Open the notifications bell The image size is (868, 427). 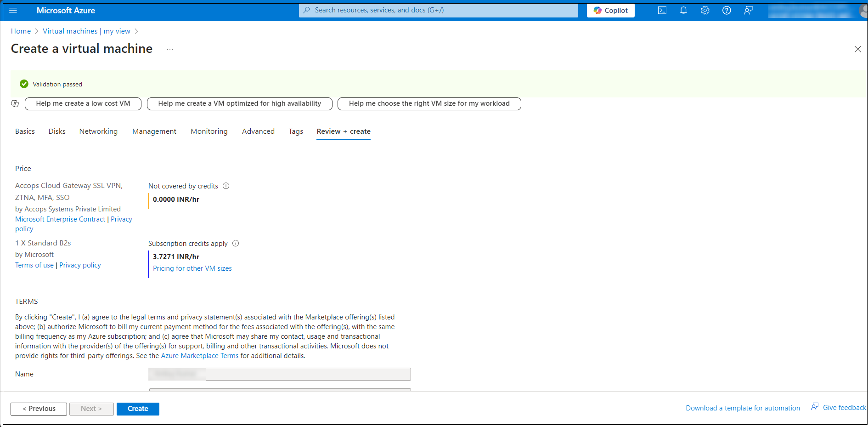[683, 11]
